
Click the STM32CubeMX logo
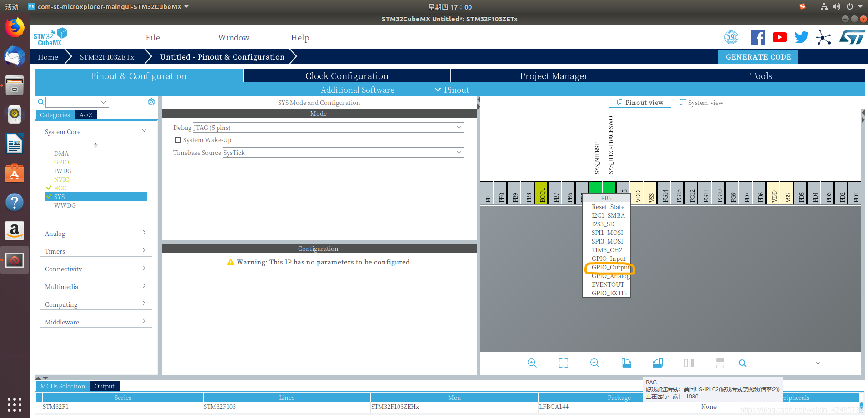[50, 37]
